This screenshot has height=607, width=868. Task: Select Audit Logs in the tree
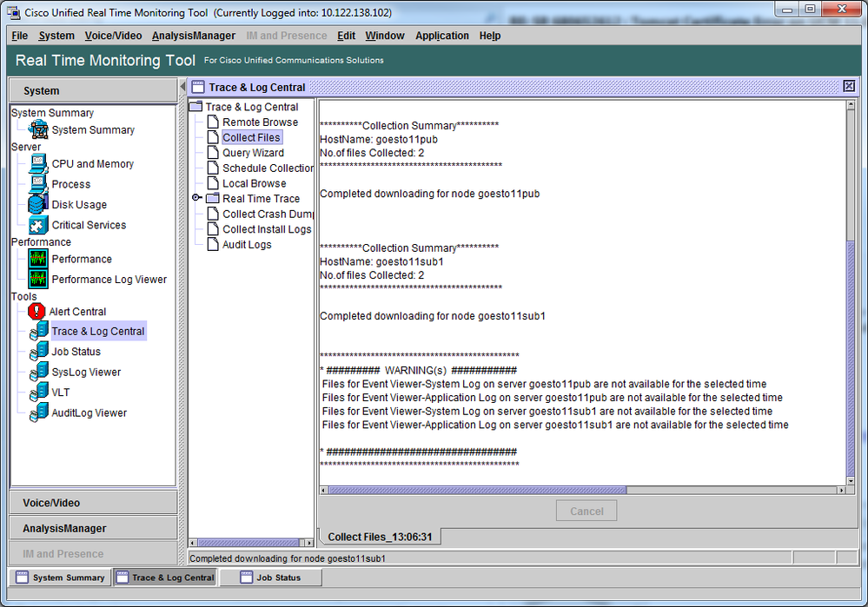click(247, 245)
